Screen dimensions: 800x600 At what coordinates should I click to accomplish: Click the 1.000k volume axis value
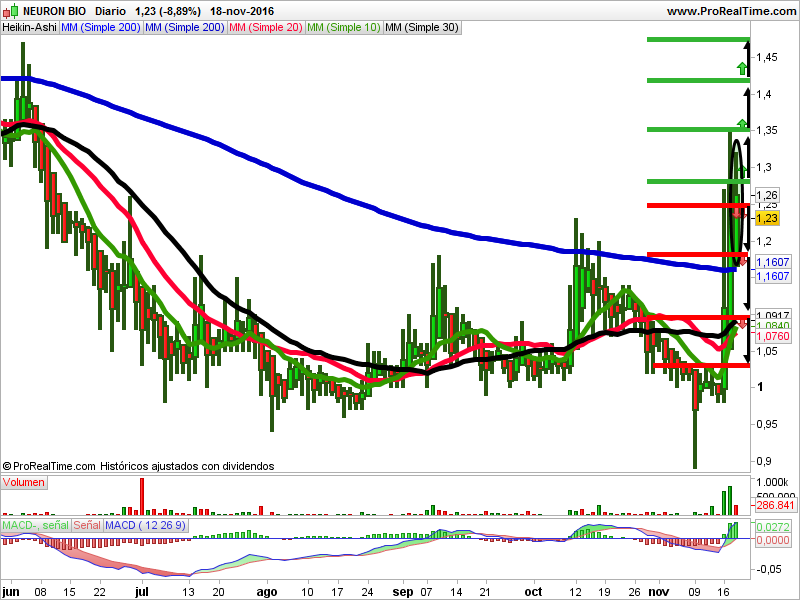[x=772, y=482]
